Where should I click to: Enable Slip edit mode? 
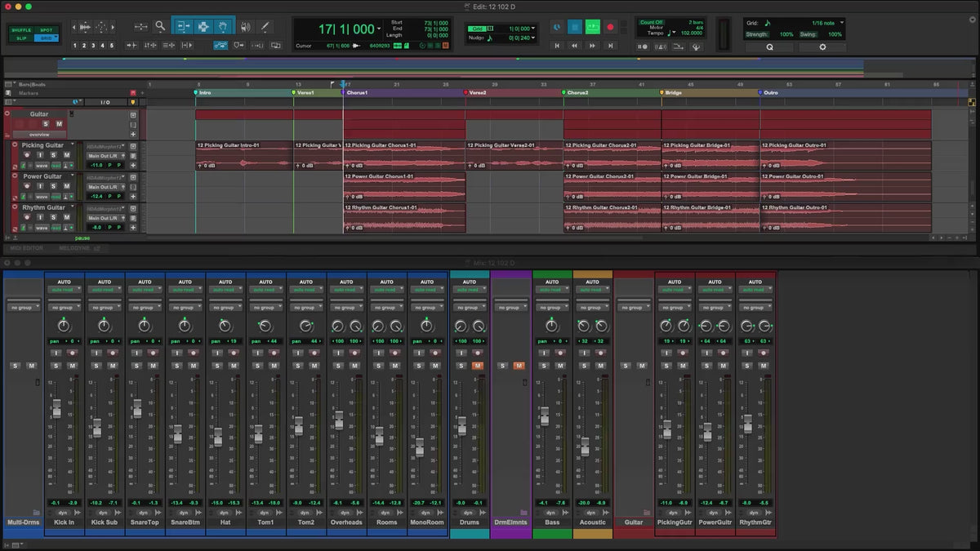22,38
